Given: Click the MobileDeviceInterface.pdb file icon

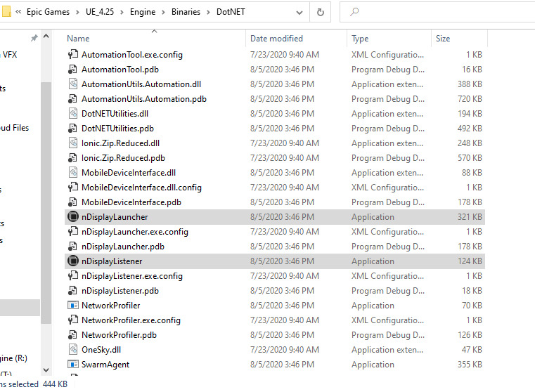Looking at the screenshot, I should coord(72,202).
